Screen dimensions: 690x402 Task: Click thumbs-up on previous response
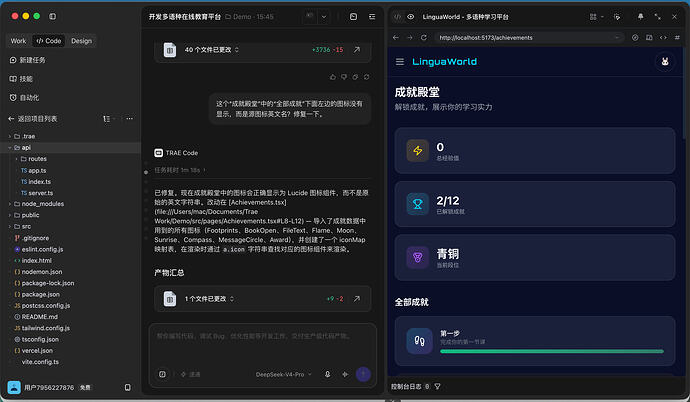pyautogui.click(x=333, y=77)
